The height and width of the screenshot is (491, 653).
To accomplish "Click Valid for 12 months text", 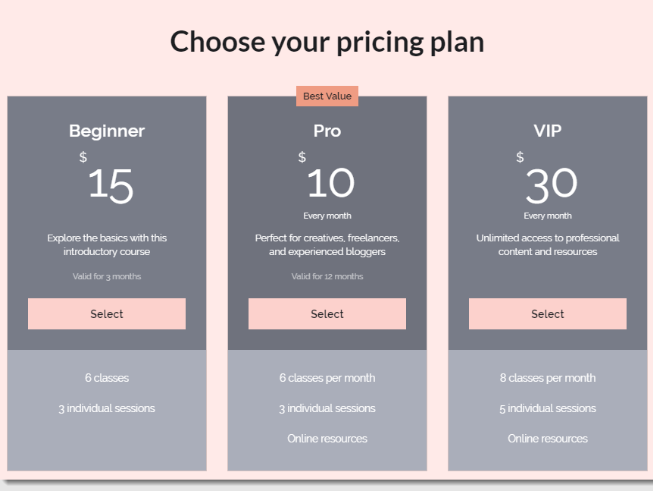I will pyautogui.click(x=327, y=276).
